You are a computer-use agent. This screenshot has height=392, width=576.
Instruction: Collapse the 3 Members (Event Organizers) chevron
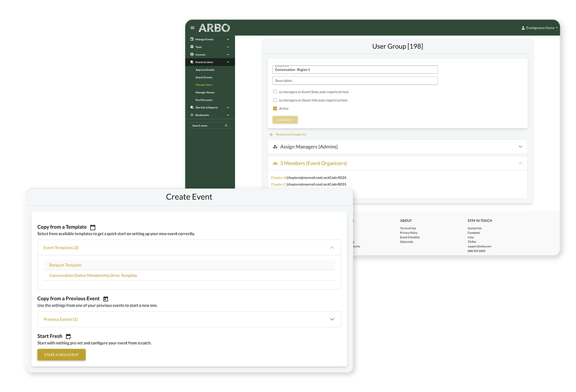pyautogui.click(x=520, y=163)
